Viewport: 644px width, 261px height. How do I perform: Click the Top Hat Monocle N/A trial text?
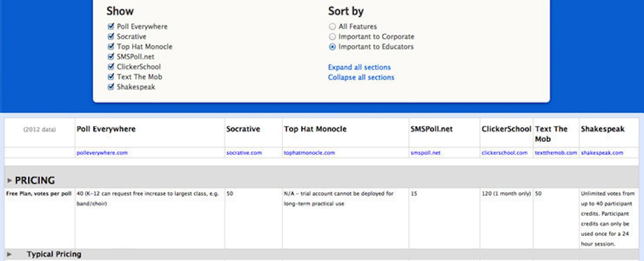click(x=338, y=198)
